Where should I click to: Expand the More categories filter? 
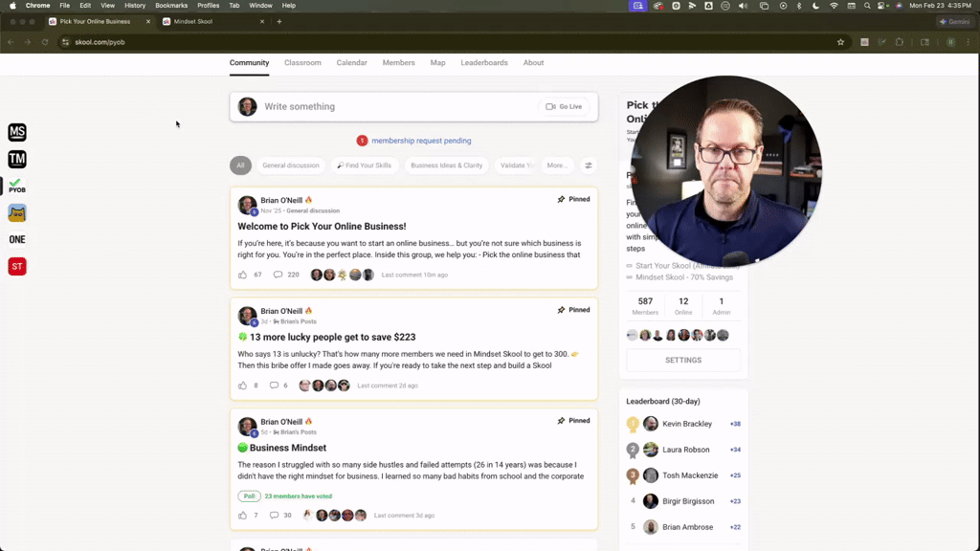[557, 165]
